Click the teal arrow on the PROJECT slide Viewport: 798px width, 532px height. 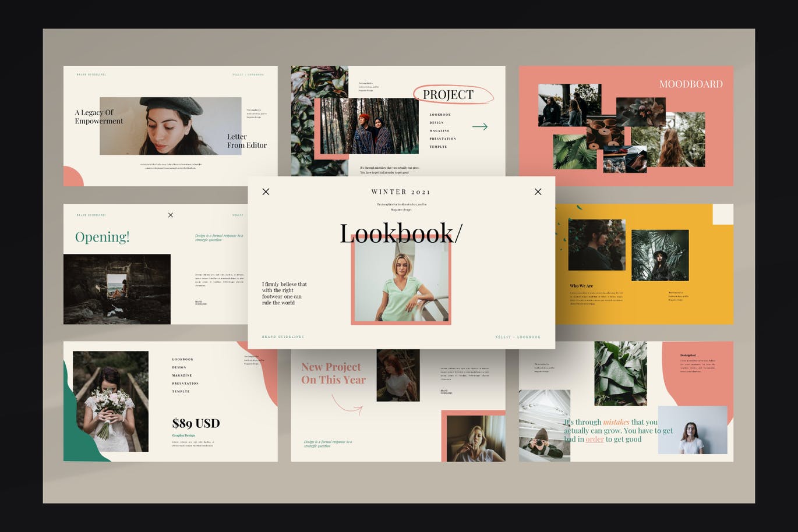pos(479,126)
